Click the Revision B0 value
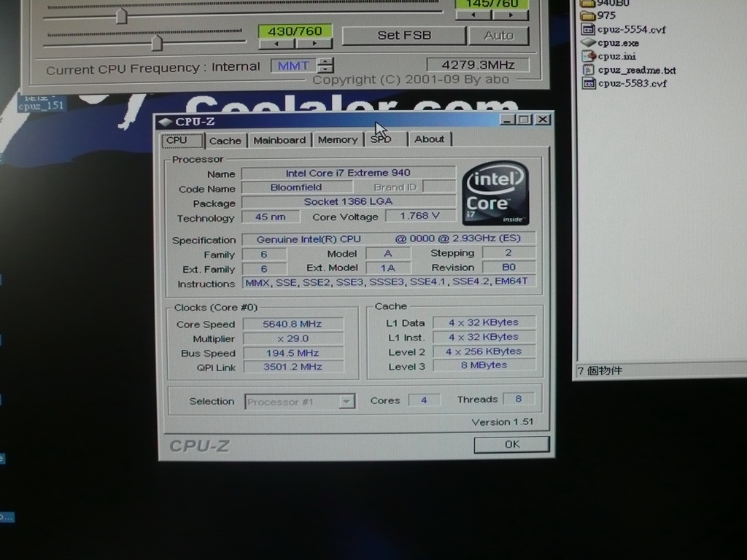The height and width of the screenshot is (560, 747). click(x=508, y=267)
